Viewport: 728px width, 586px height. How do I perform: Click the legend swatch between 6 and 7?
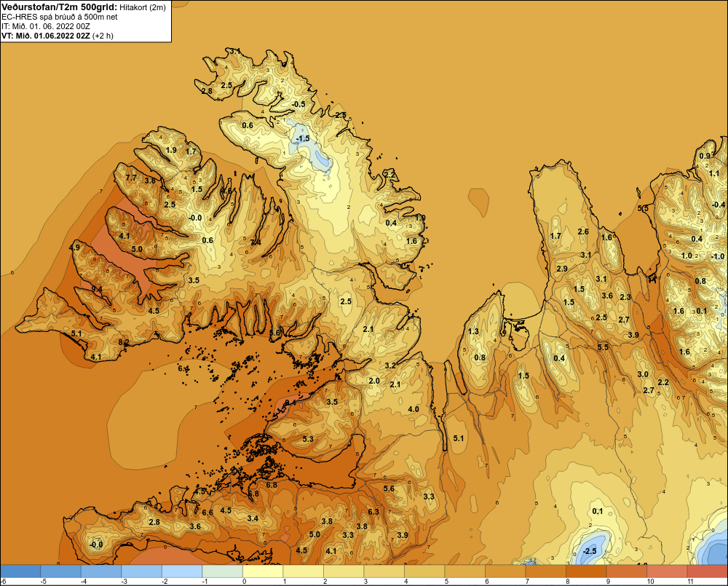[505, 571]
